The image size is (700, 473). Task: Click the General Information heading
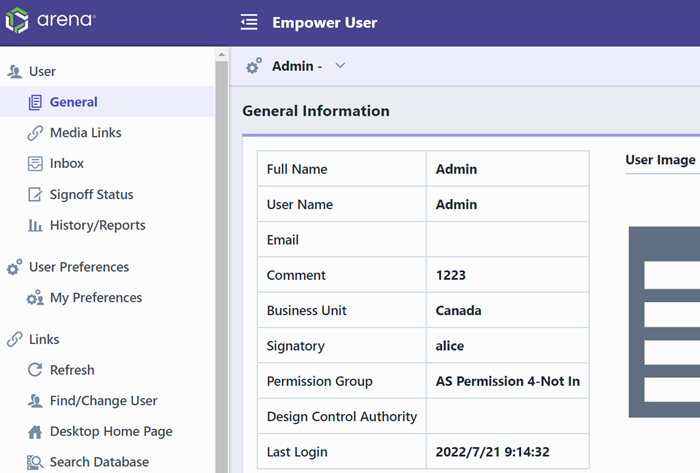(x=316, y=111)
